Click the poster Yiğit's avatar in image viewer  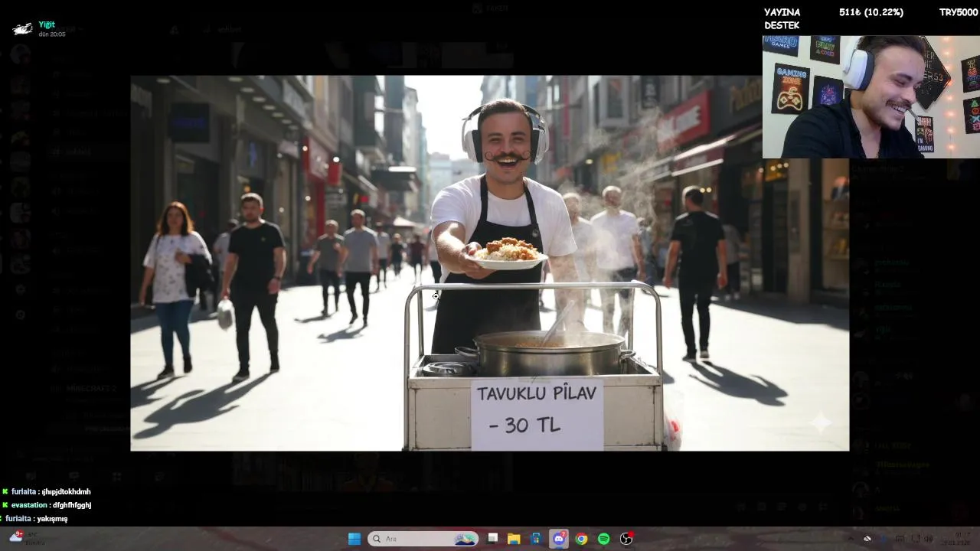[22, 29]
